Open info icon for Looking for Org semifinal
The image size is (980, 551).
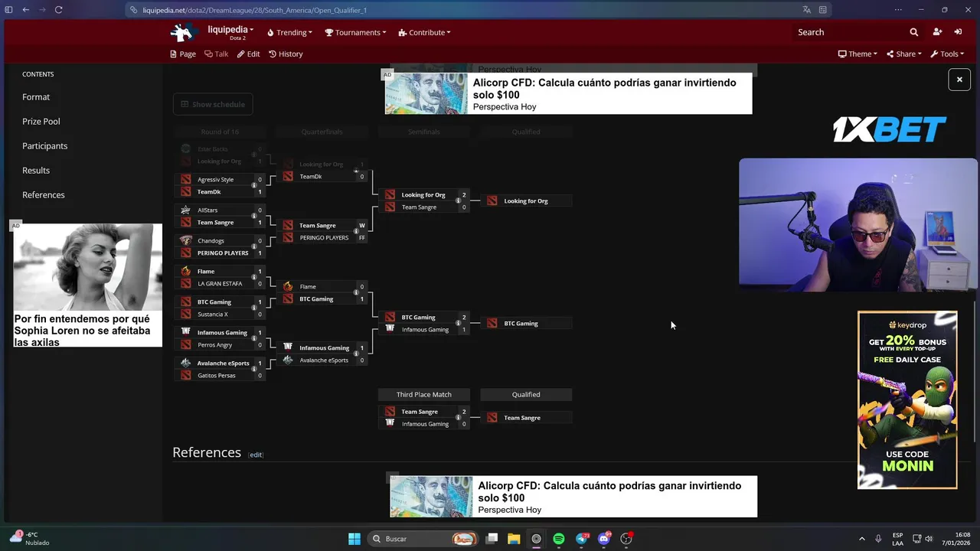(458, 201)
